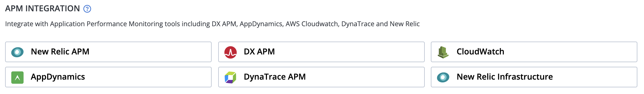Click the New Relic APM logo icon
Image resolution: width=644 pixels, height=94 pixels.
coord(17,52)
